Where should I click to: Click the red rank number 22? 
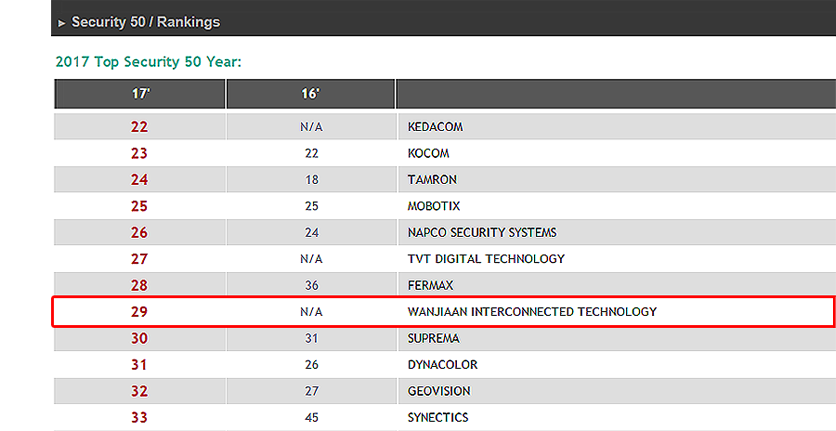click(x=139, y=127)
